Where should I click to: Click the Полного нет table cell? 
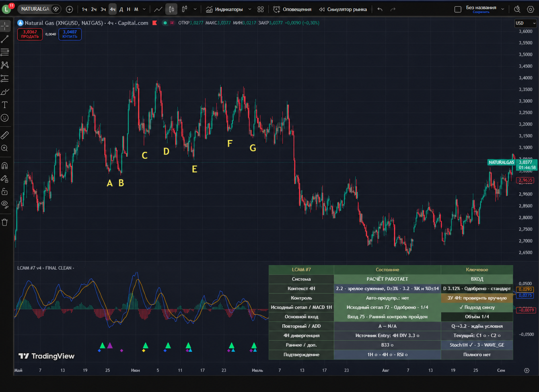[477, 355]
